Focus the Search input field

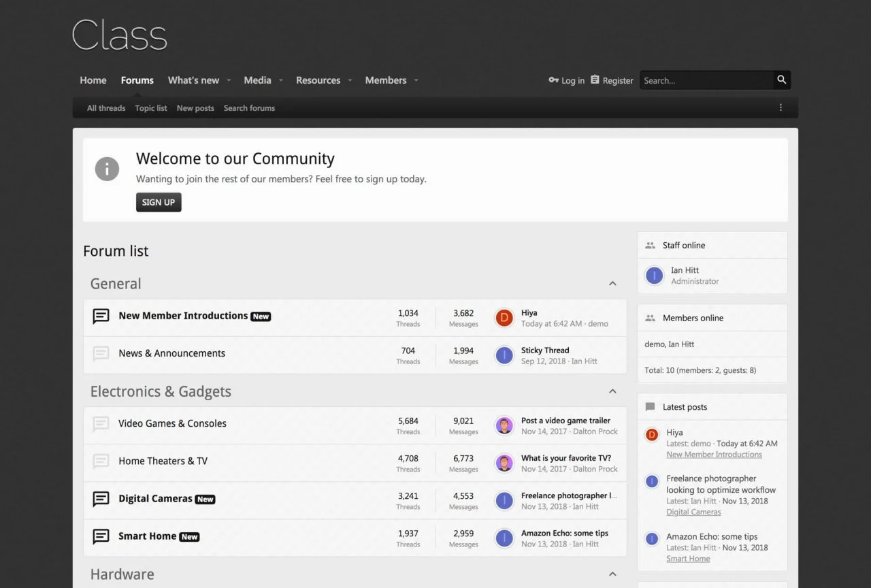(x=706, y=80)
